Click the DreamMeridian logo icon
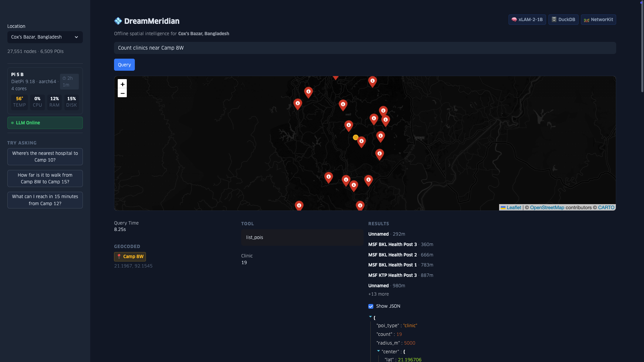This screenshot has width=644, height=362. (x=118, y=21)
